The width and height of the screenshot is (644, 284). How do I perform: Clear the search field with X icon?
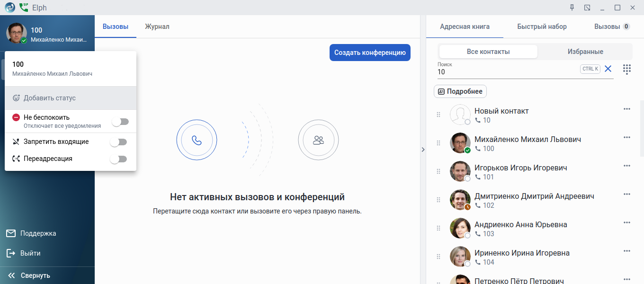(x=608, y=69)
